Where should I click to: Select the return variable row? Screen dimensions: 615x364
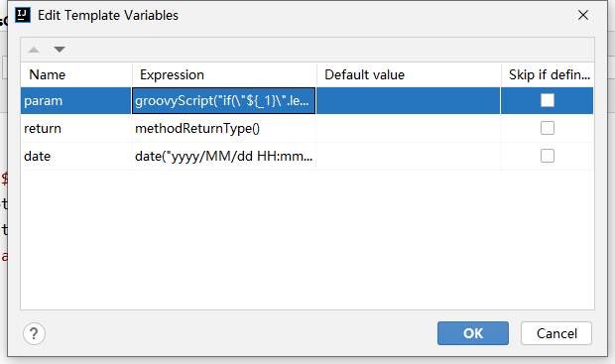[x=307, y=128]
